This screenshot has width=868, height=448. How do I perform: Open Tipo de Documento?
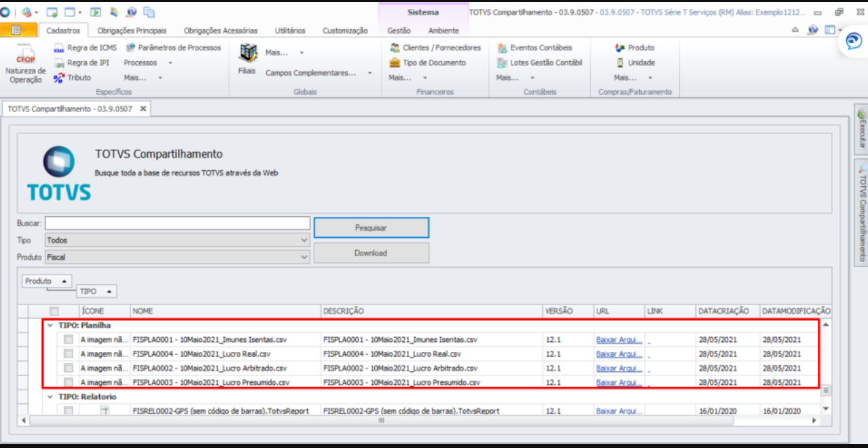click(x=427, y=63)
